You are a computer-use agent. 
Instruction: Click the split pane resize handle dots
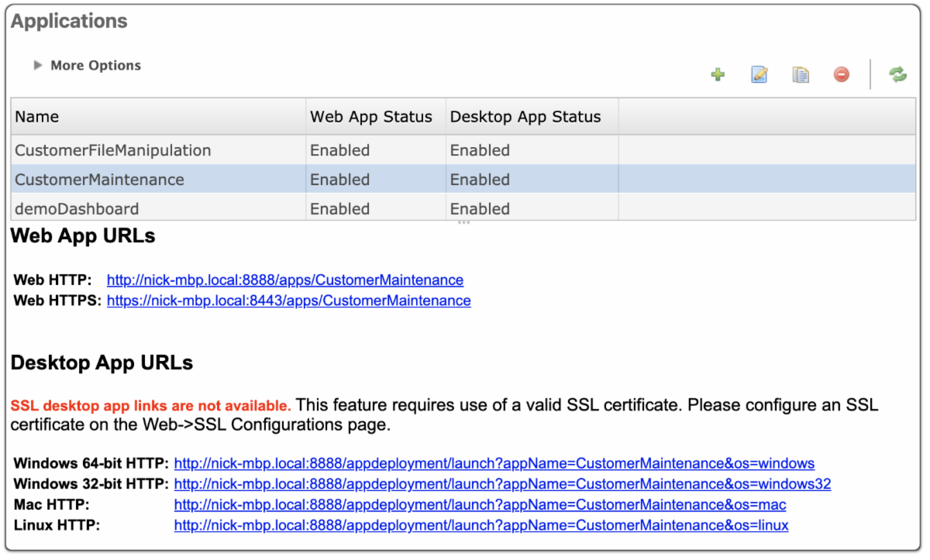[464, 223]
